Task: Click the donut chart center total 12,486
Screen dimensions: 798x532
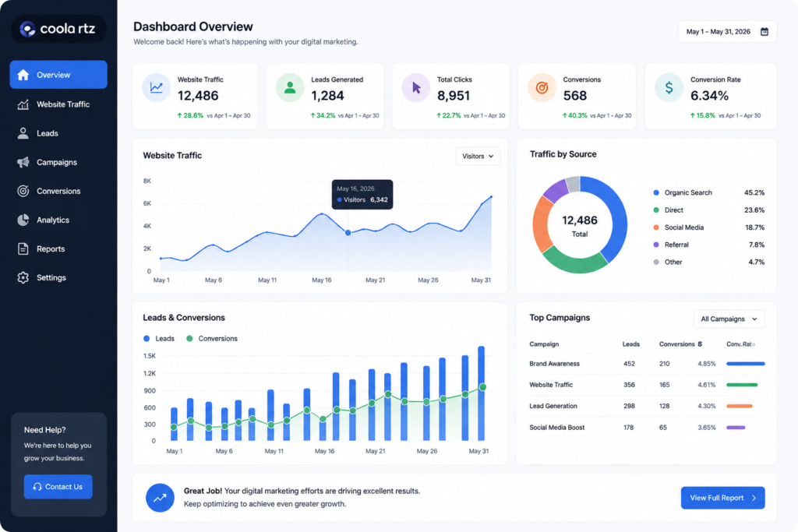Action: point(580,220)
